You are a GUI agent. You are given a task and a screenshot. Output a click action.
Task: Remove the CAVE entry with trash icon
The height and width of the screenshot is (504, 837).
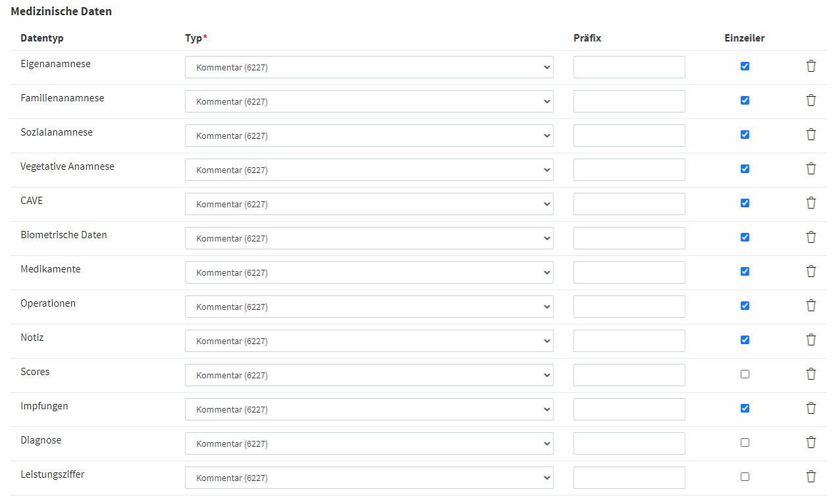(x=811, y=203)
